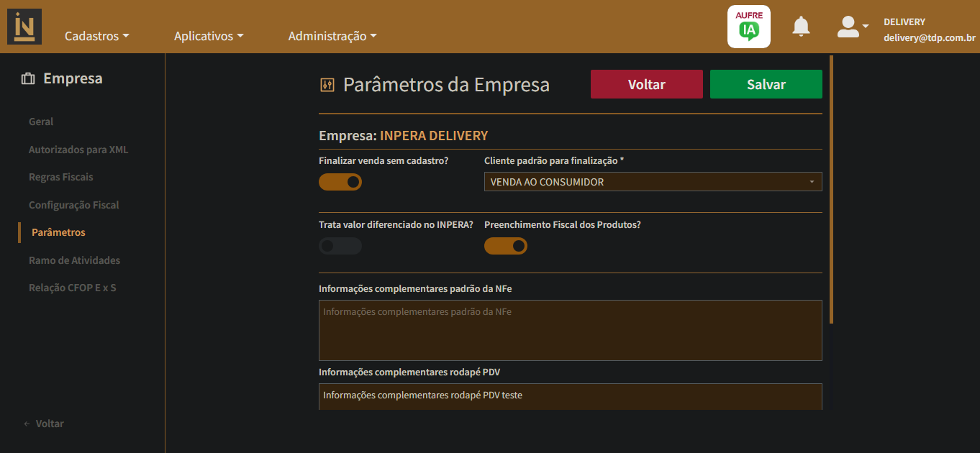Click the green Salvar button

pyautogui.click(x=766, y=84)
